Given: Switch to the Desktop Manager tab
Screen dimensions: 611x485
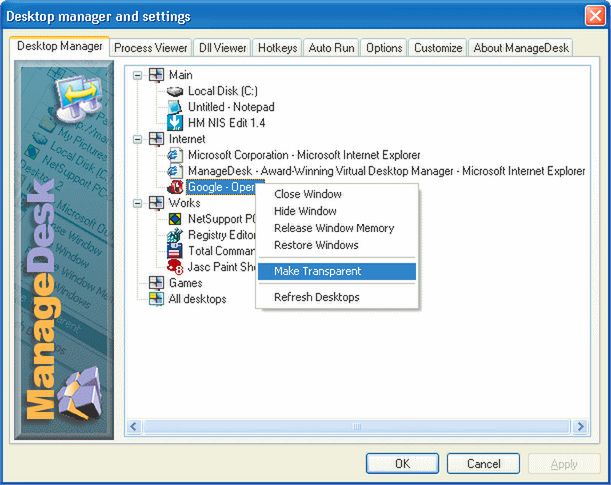Looking at the screenshot, I should (60, 46).
